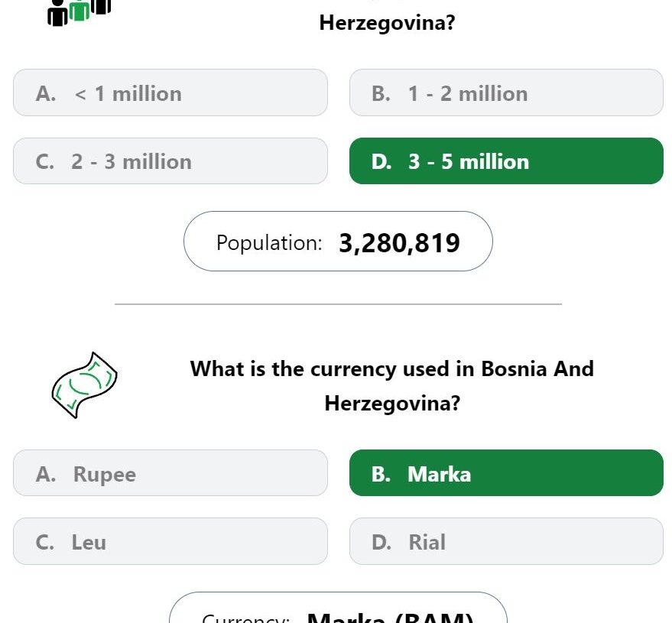Select answer B. 1 - 2 million
This screenshot has height=623, width=672.
[x=506, y=92]
